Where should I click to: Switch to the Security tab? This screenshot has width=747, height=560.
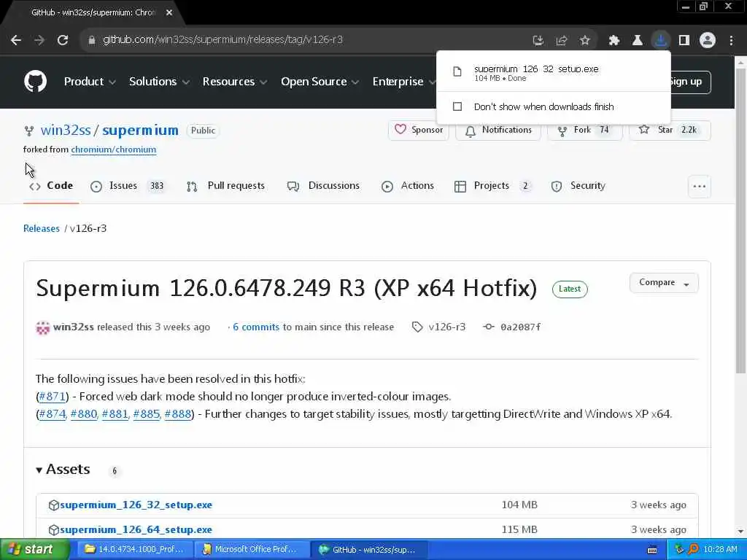(x=578, y=186)
